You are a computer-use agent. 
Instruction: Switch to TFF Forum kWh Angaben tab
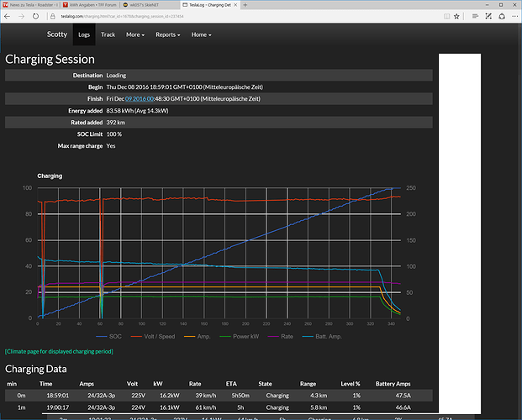click(x=90, y=5)
